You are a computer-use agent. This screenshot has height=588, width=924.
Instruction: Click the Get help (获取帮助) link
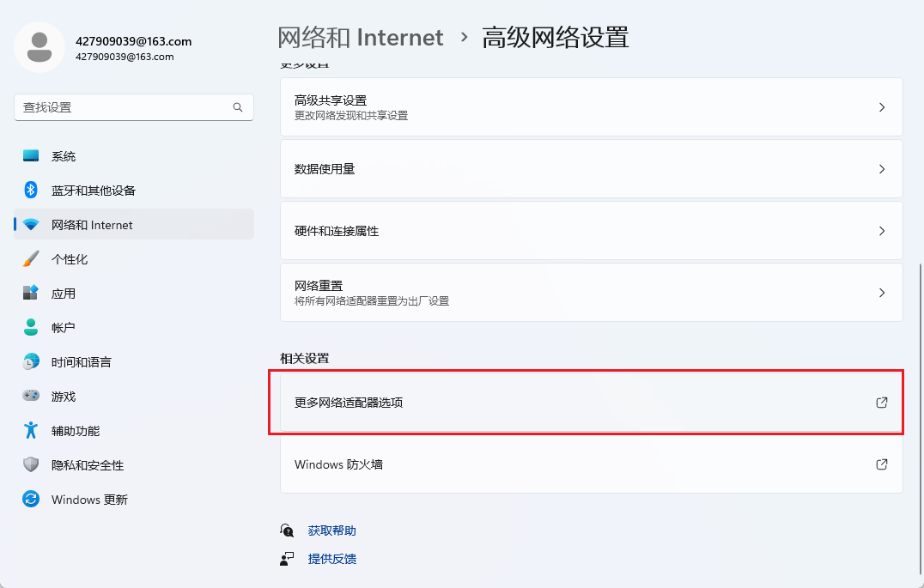point(331,531)
